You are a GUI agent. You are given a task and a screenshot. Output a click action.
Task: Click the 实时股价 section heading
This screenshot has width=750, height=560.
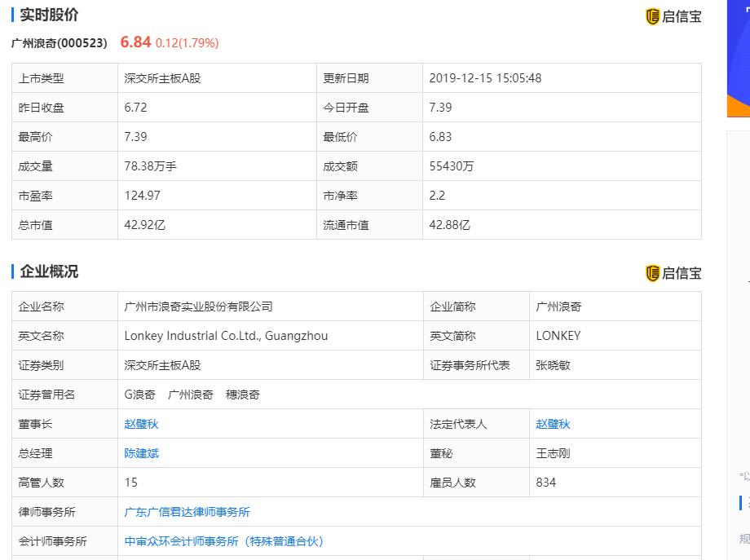click(x=49, y=15)
